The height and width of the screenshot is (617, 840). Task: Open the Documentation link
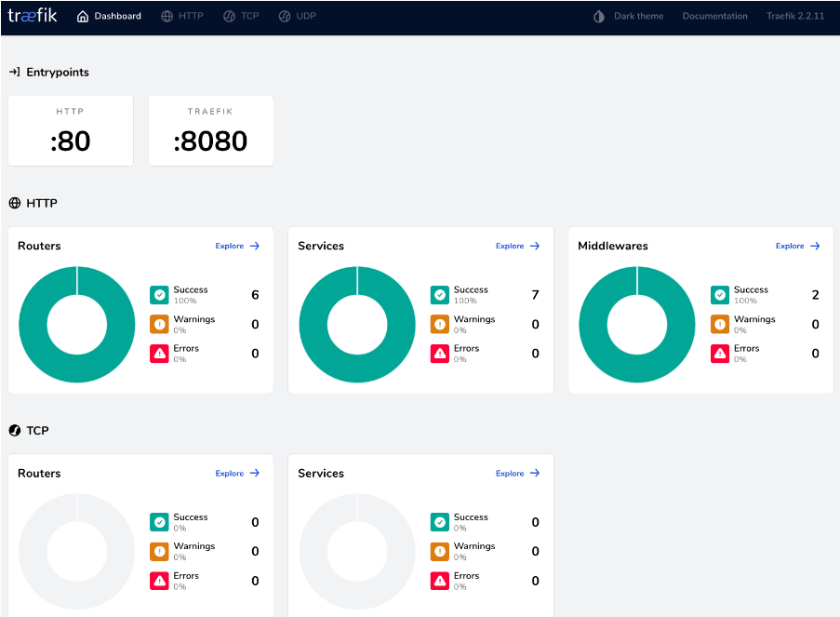coord(714,16)
